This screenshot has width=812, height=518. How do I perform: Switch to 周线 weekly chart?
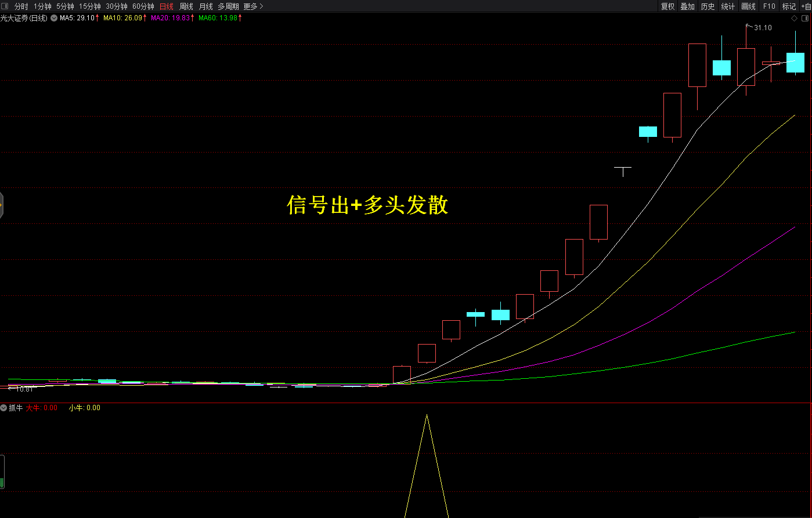(186, 6)
